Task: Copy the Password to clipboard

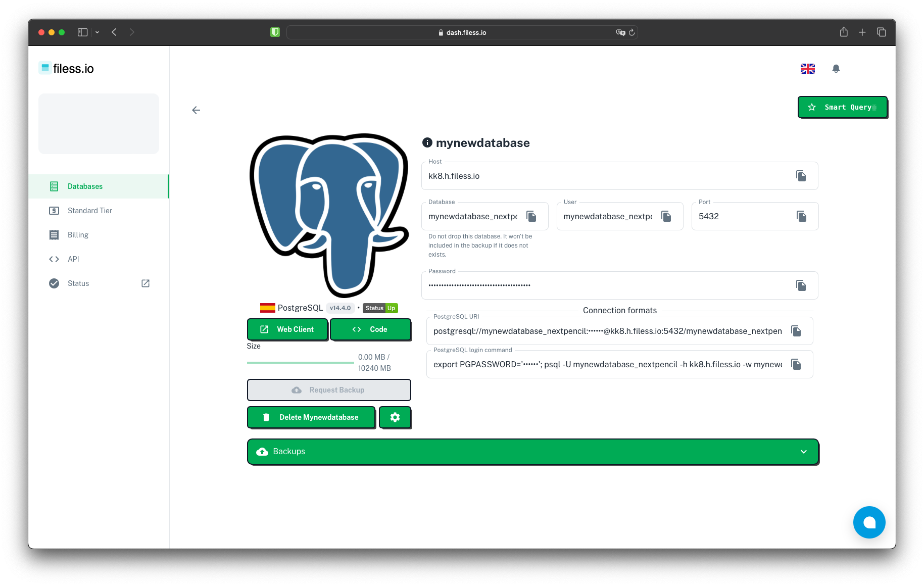Action: 801,285
